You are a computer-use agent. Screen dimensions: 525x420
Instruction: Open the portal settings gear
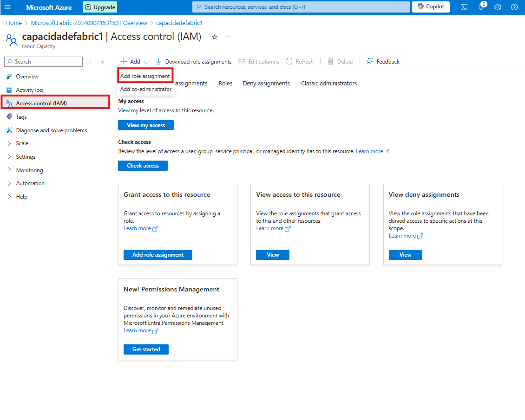pyautogui.click(x=498, y=7)
